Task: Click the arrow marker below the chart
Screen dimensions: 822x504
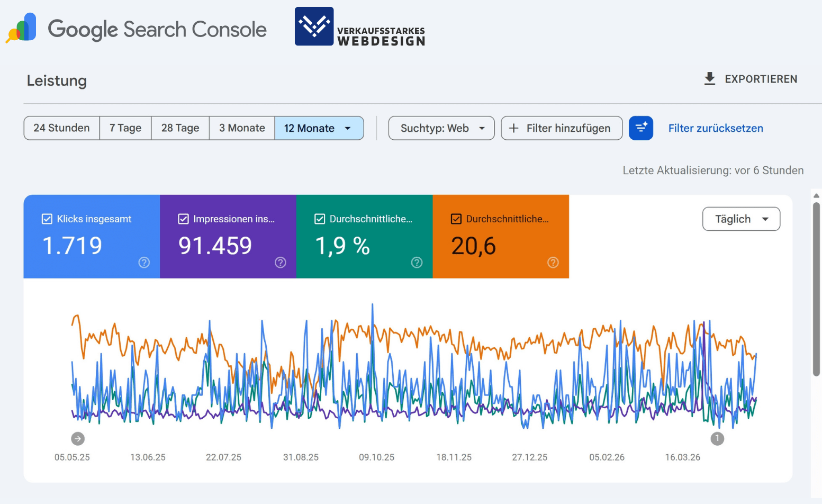Action: [x=78, y=438]
